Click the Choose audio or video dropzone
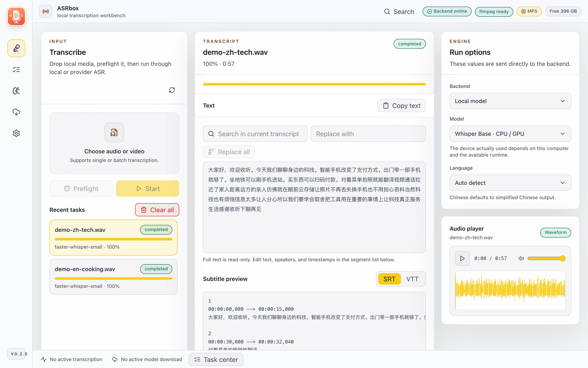This screenshot has width=588, height=368. coord(114,143)
